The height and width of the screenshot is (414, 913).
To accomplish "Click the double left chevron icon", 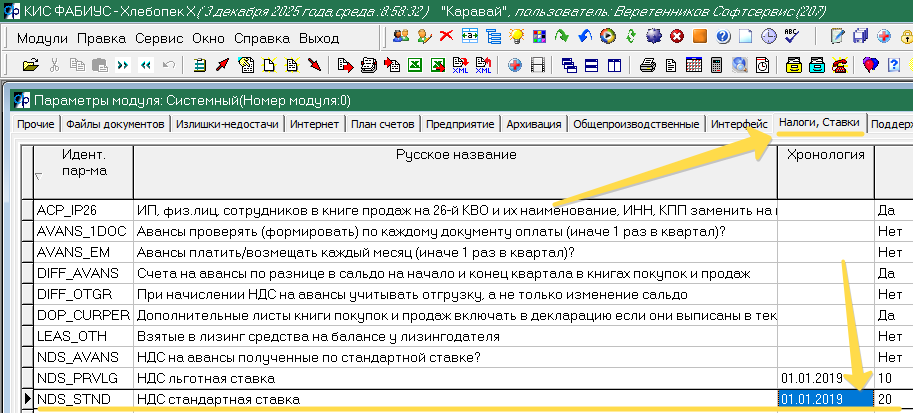I will coord(146,65).
